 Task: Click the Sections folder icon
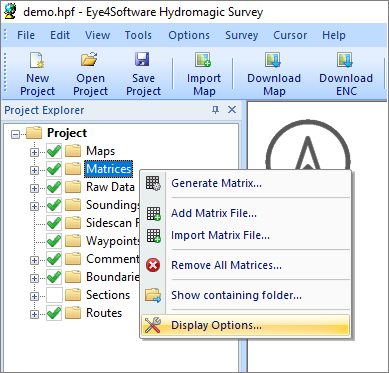[x=73, y=295]
